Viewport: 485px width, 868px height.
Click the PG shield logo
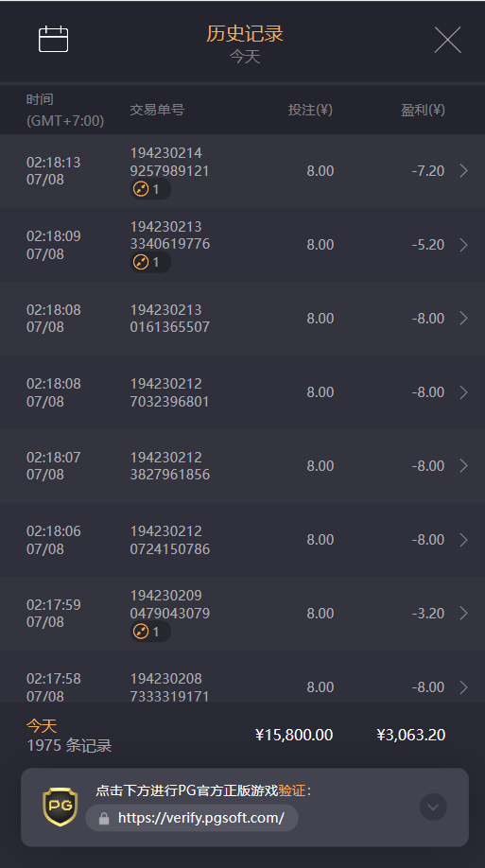point(61,807)
